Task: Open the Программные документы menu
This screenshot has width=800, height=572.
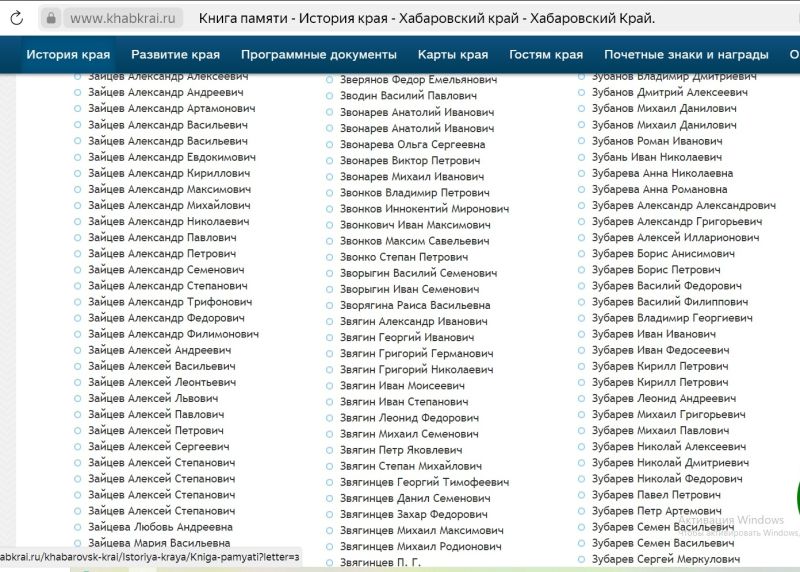Action: 319,55
